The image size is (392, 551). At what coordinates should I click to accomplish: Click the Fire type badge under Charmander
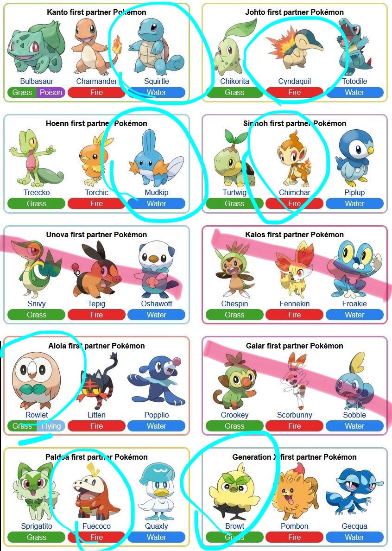click(x=96, y=92)
